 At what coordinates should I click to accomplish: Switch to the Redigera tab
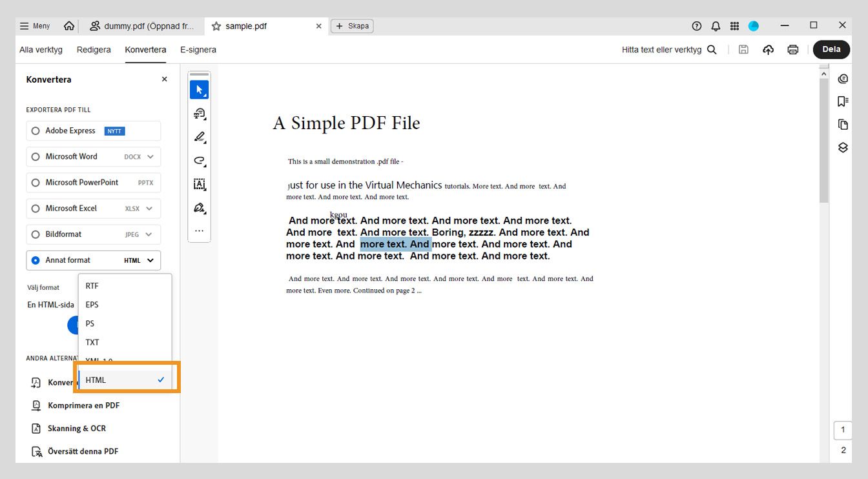pos(94,50)
